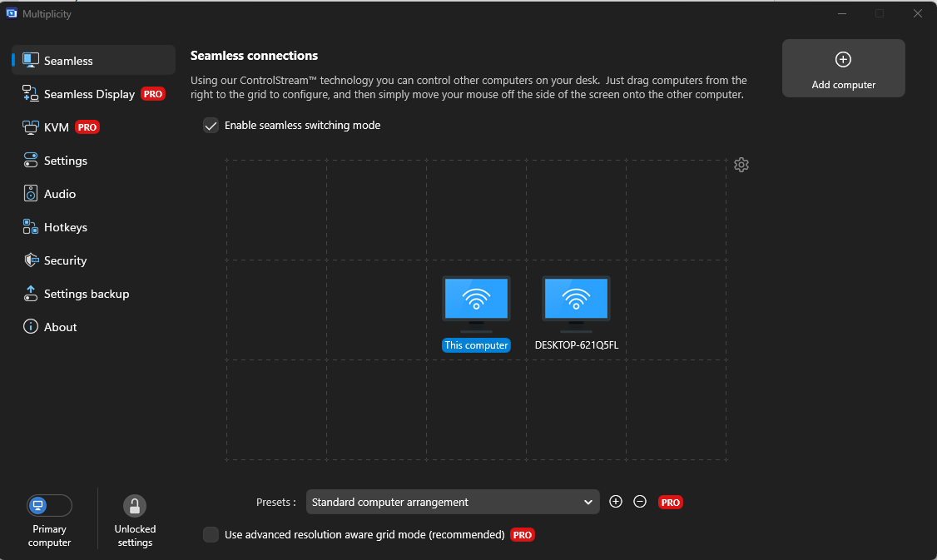The height and width of the screenshot is (560, 937).
Task: Open the Hotkeys page
Action: [65, 227]
